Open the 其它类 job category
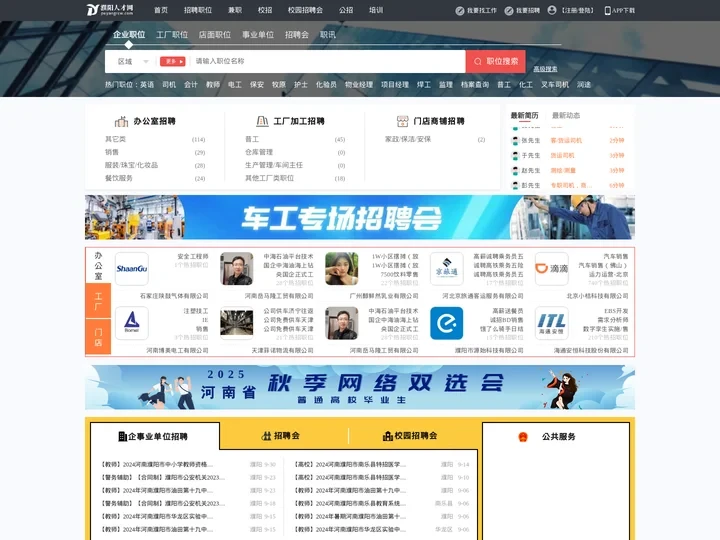This screenshot has width=720, height=540. (115, 139)
